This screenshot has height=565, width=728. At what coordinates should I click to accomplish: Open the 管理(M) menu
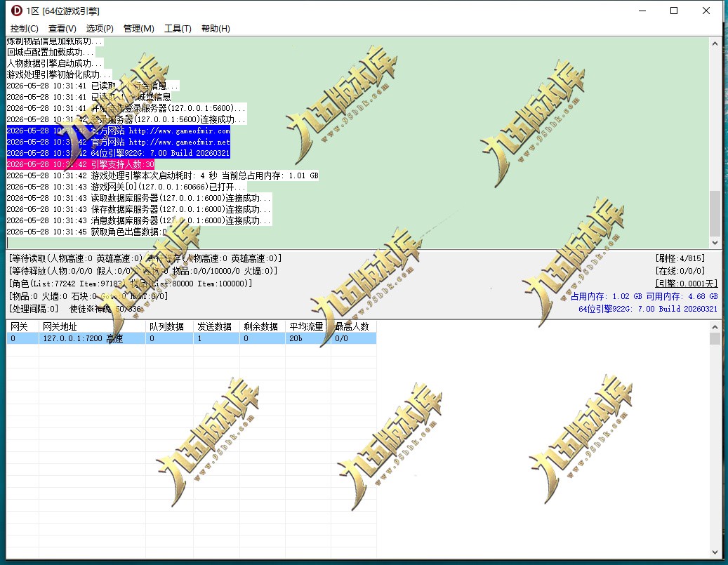(x=138, y=28)
